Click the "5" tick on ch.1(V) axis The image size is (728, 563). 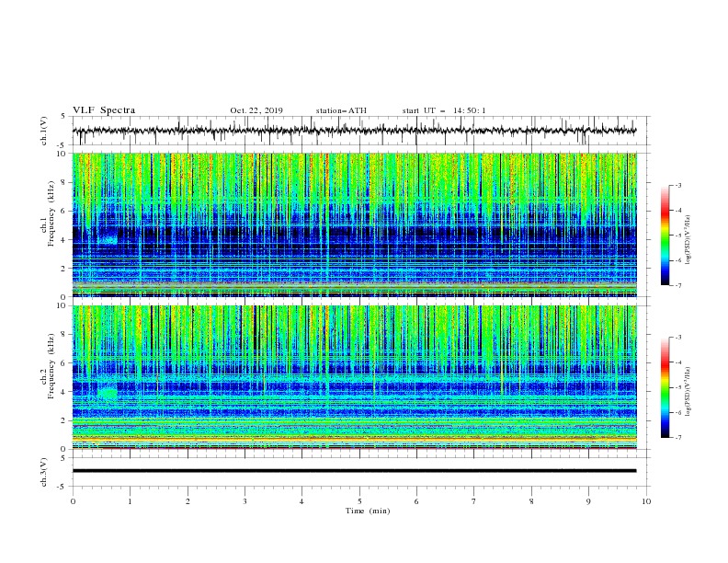[x=63, y=116]
